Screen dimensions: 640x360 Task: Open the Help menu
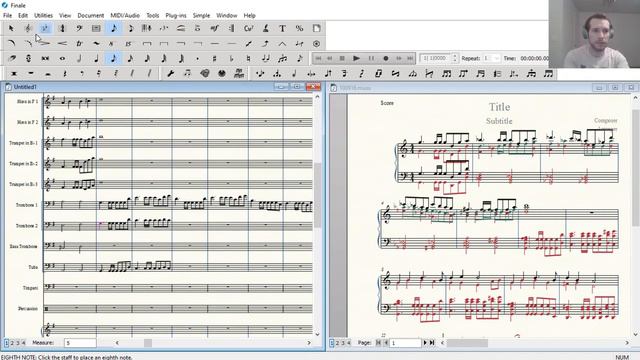[x=249, y=16]
